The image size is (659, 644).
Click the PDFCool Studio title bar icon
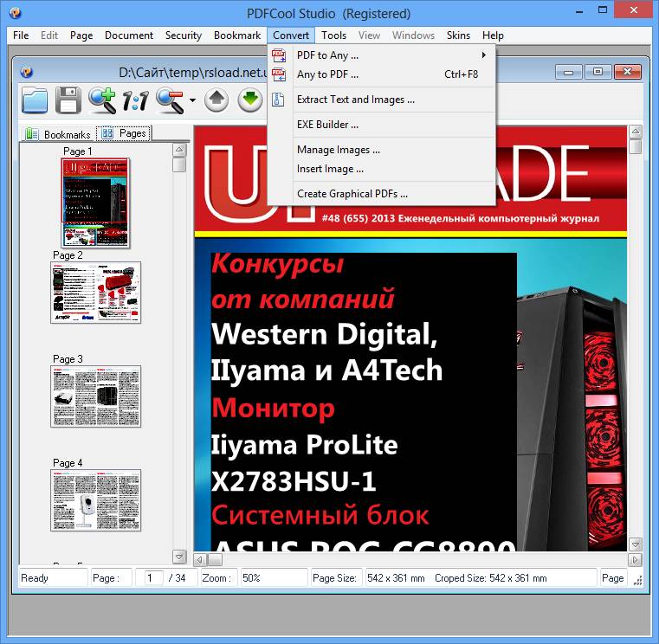15,13
